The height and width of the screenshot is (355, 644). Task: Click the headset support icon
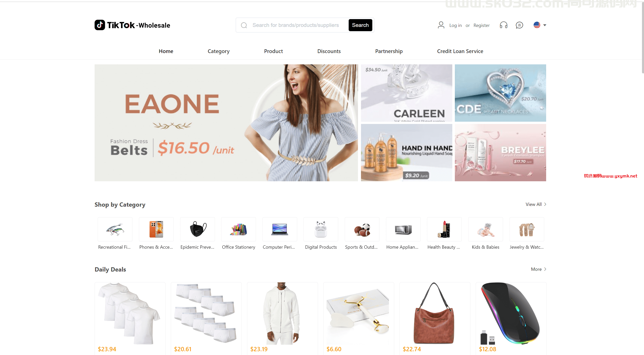point(504,25)
